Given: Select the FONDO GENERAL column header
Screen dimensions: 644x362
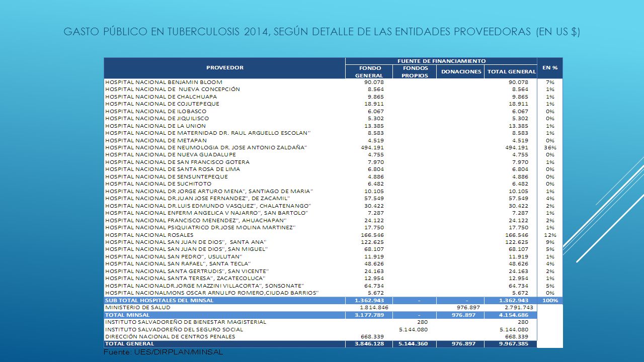Looking at the screenshot, I should [369, 71].
